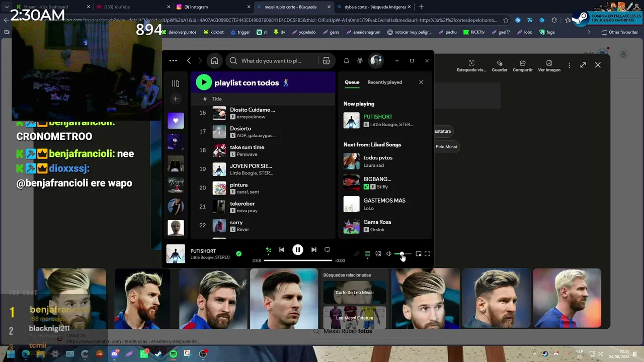The image size is (644, 362).
Task: Toggle smart shuffle in the player
Action: pos(268,250)
